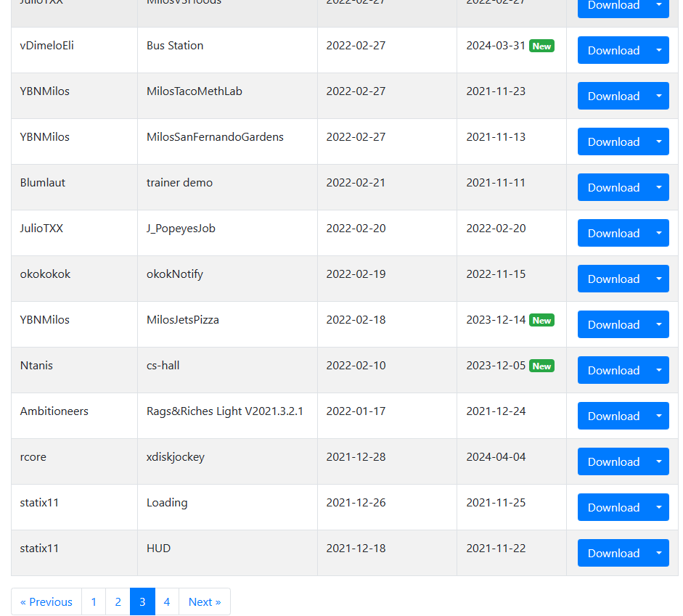Screen dimensions: 683x616
Task: Click resource name J_PopeyesJob
Action: 181,229
